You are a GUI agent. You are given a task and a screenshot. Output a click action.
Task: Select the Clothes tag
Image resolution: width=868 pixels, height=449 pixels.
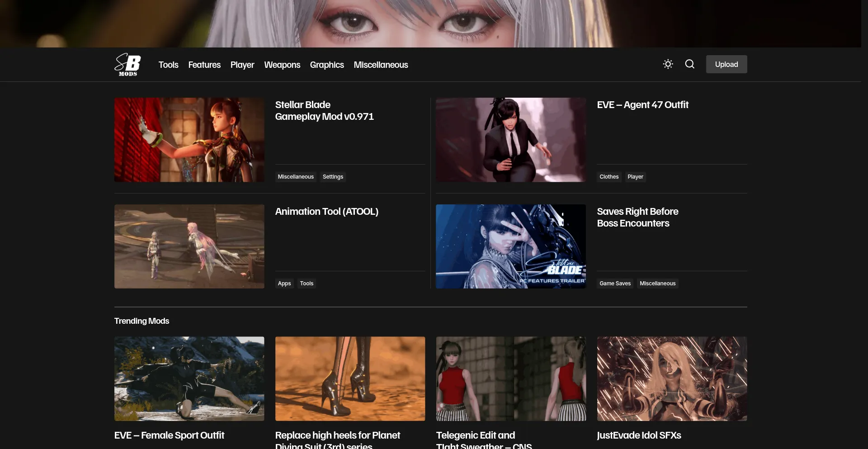point(609,177)
